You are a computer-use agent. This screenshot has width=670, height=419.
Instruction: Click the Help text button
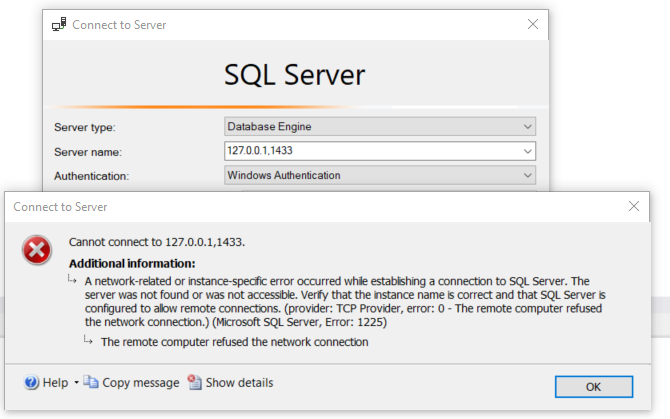[x=55, y=383]
